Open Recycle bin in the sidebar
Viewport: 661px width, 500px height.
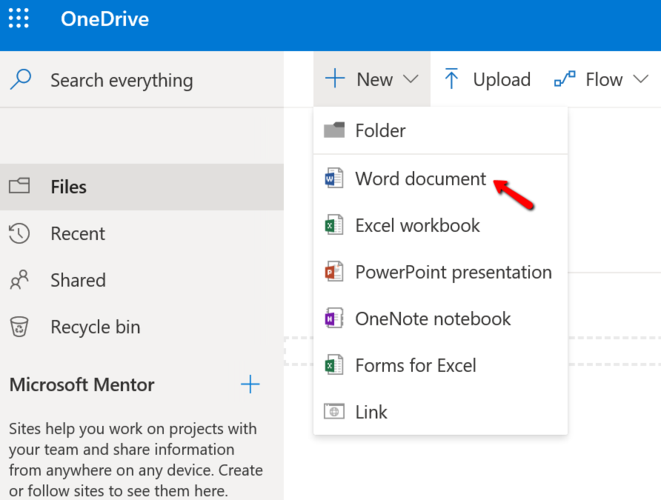pos(142,327)
